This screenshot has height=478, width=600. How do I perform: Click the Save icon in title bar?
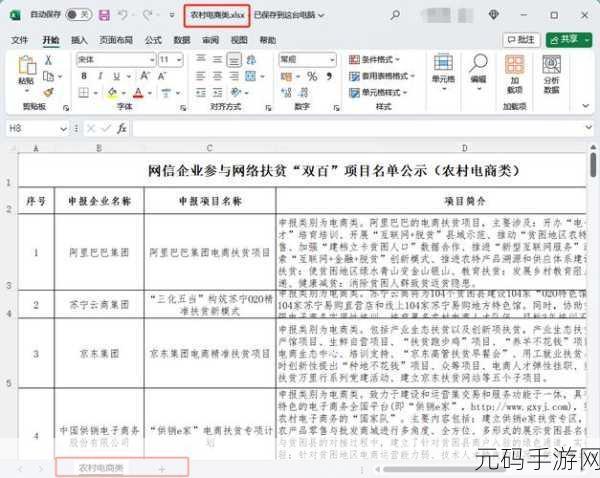tap(104, 15)
